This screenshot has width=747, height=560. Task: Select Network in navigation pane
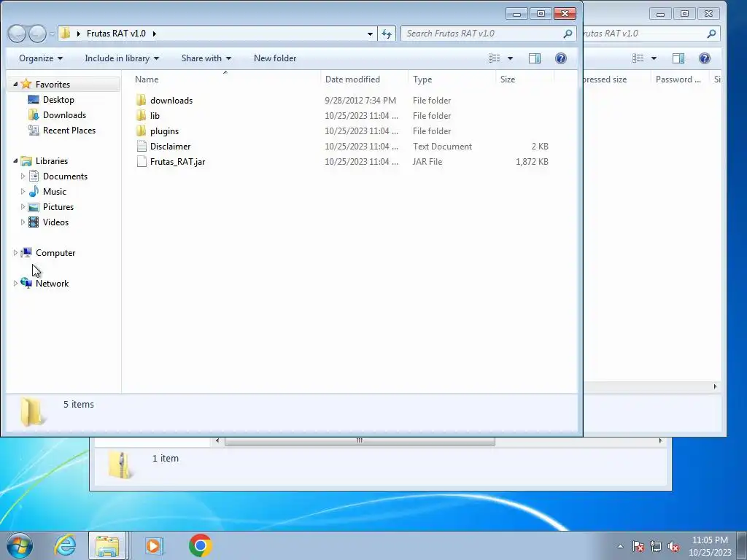(52, 284)
